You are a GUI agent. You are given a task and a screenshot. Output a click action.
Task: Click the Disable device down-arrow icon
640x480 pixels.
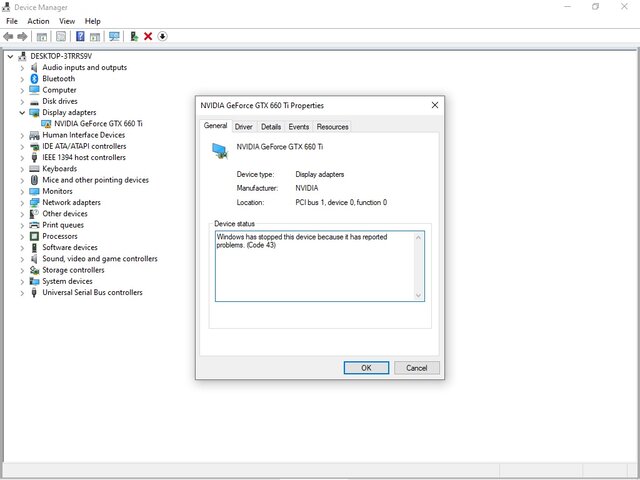[162, 36]
